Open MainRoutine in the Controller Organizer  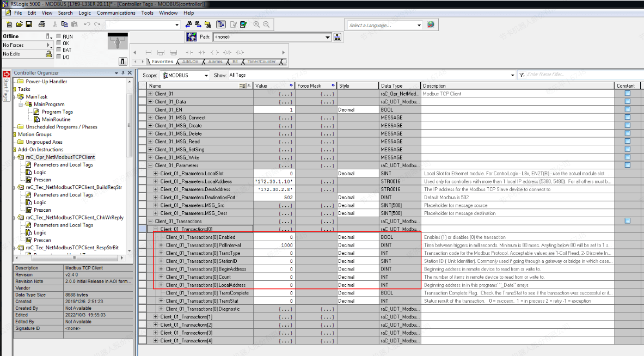click(56, 119)
